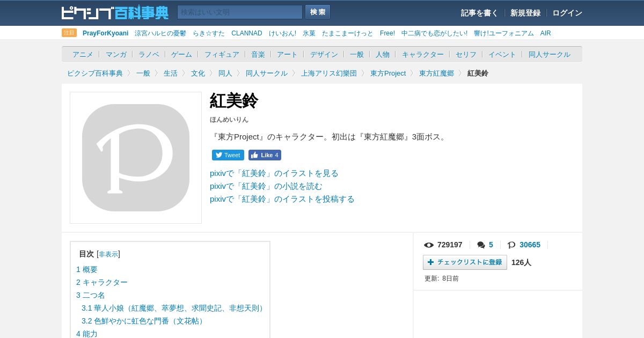Select ゲーム category menu

pos(181,54)
